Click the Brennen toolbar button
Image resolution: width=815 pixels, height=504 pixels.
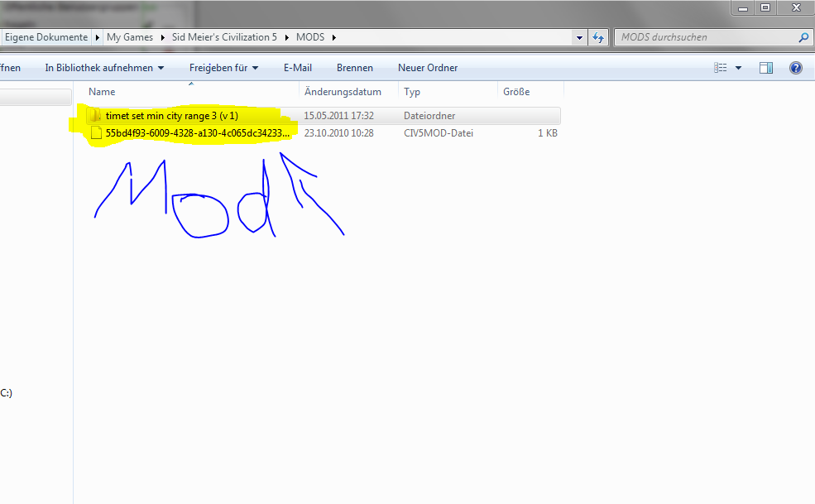coord(354,68)
